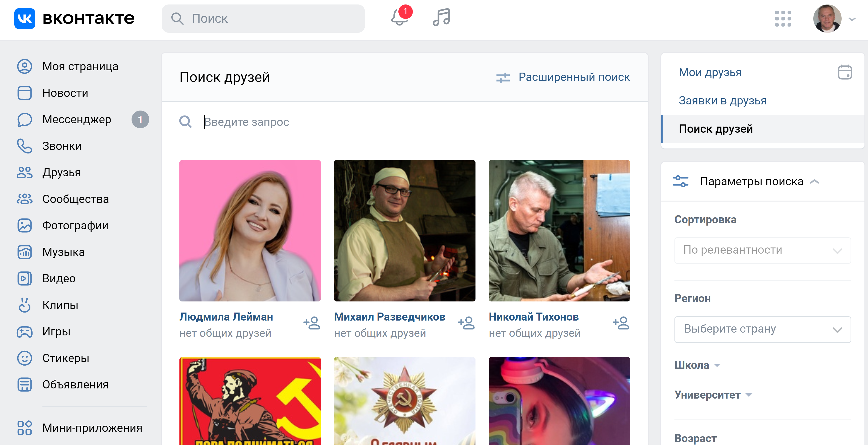Expand the Школа section
Image resolution: width=868 pixels, height=445 pixels.
697,365
